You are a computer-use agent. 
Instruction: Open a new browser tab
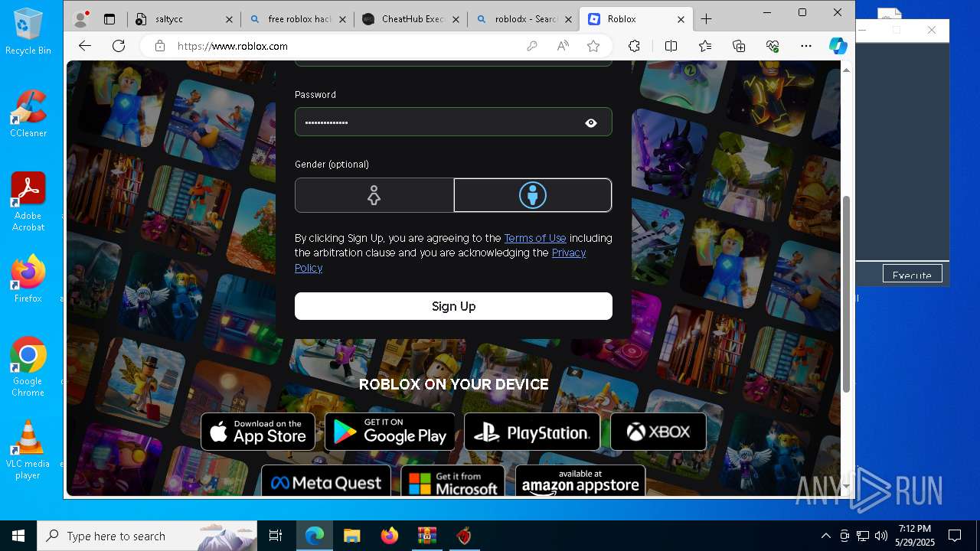pos(706,19)
